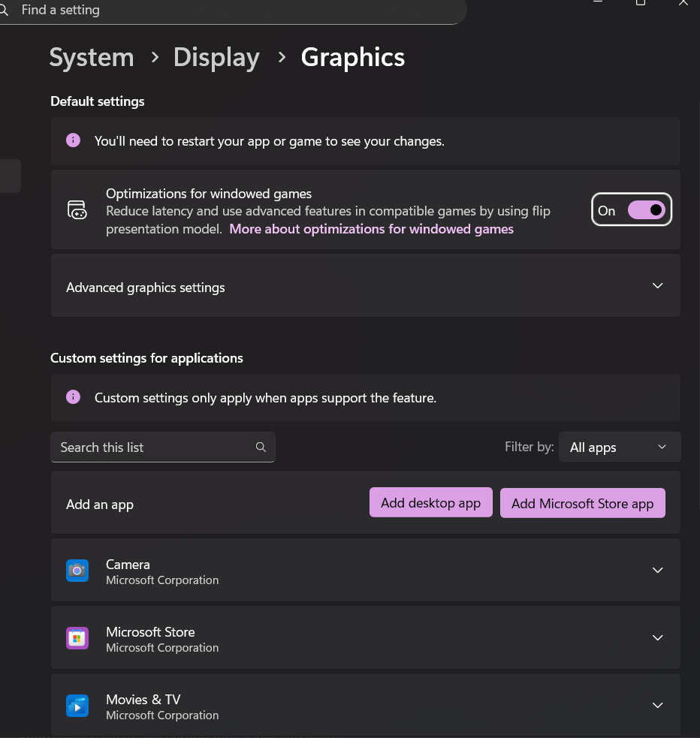Expand the Camera app settings
Image resolution: width=700 pixels, height=738 pixels.
pos(657,571)
